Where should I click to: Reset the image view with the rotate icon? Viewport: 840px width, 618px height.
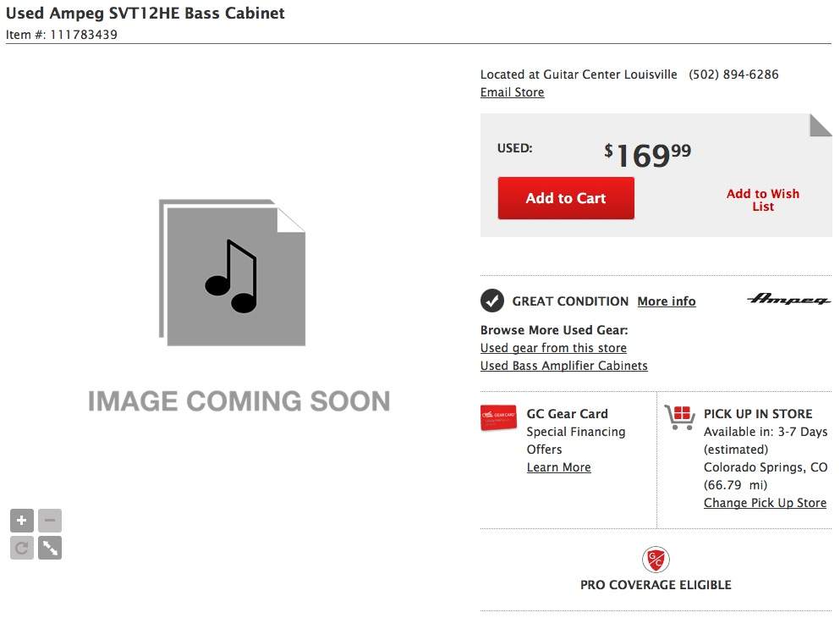click(x=22, y=548)
